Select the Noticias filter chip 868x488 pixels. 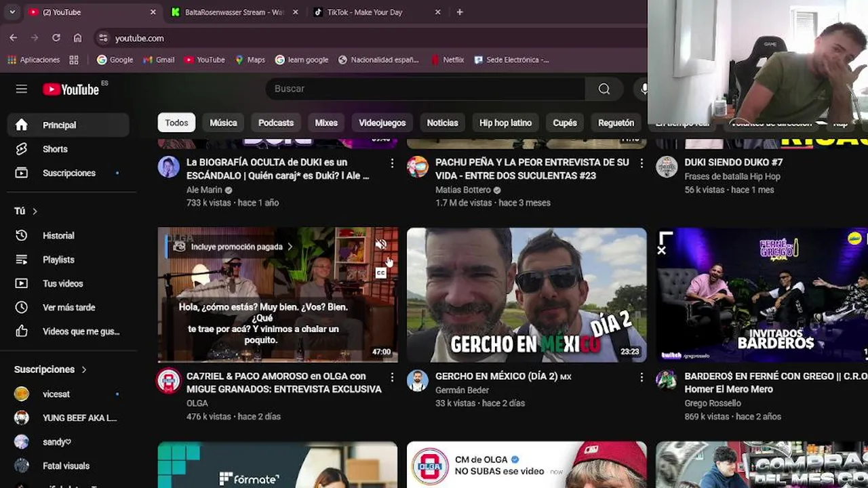(x=442, y=123)
